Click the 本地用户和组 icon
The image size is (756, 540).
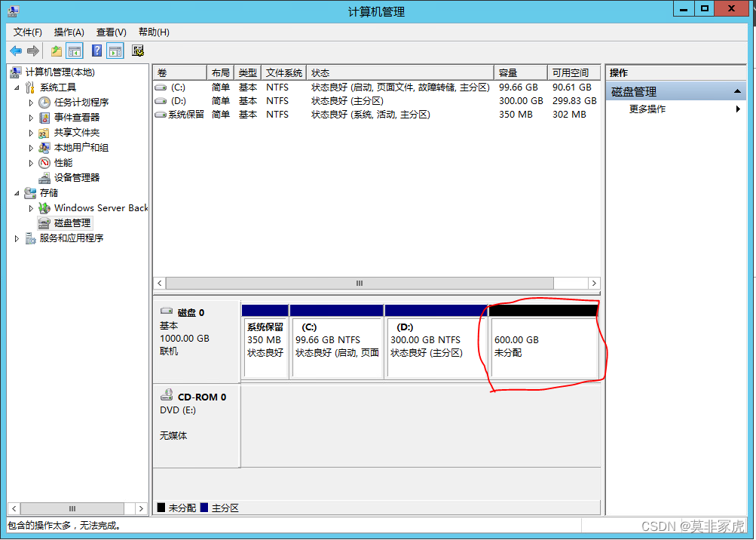click(44, 148)
